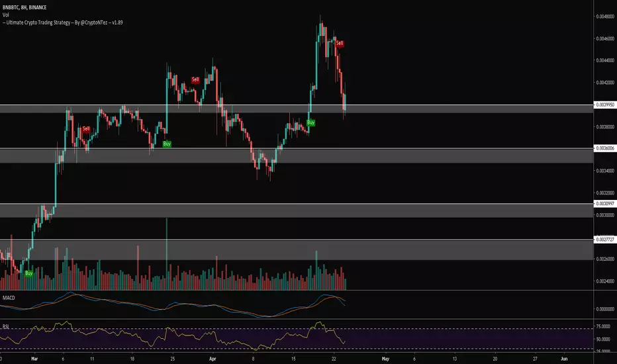
Task: Click the 0.0034000 price axis value
Action: pos(605,171)
